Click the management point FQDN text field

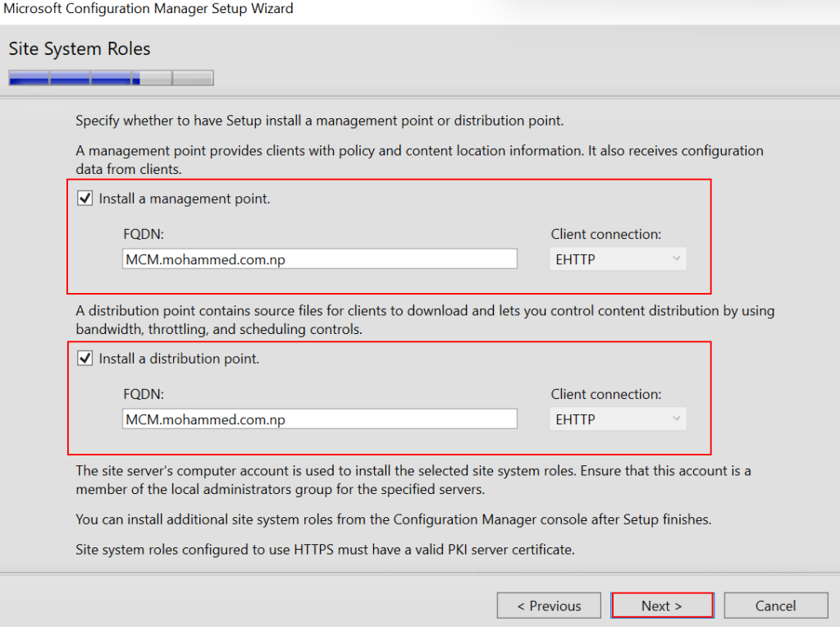319,259
